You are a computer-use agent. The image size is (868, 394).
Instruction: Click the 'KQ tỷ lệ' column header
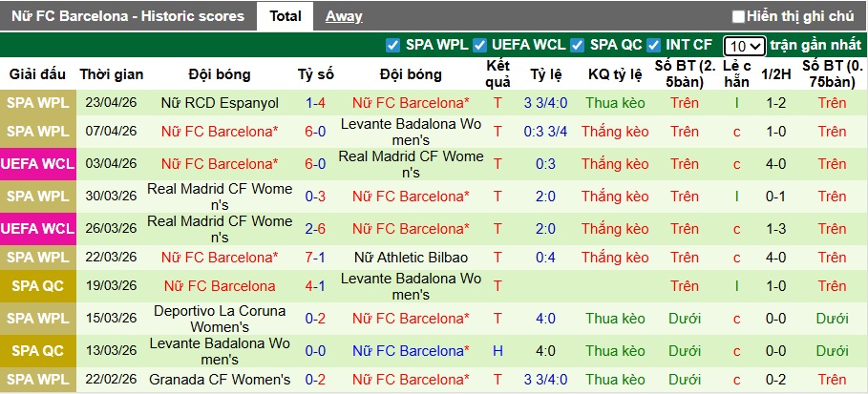tap(615, 74)
